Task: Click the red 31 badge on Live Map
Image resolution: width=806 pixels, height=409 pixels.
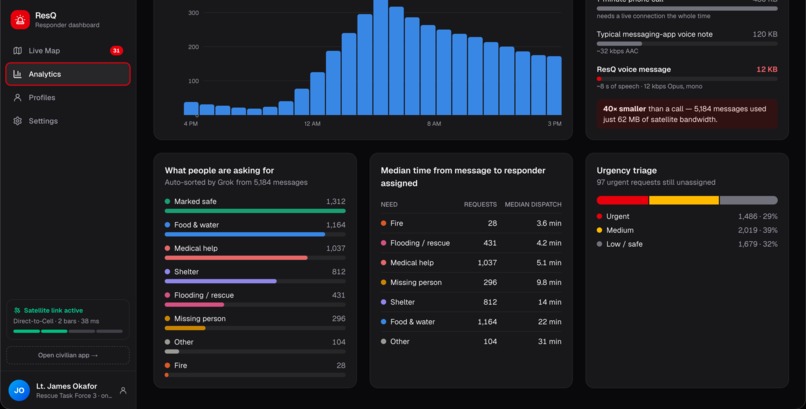Action: [x=116, y=50]
